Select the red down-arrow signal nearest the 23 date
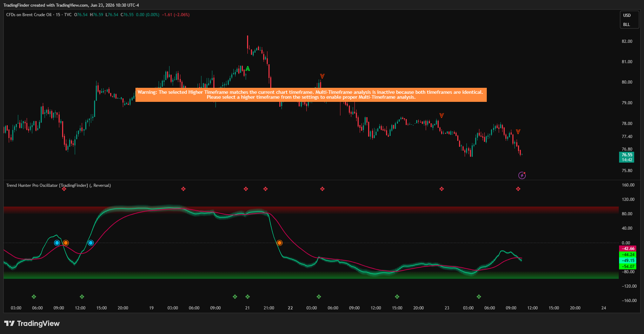The width and height of the screenshot is (644, 334). (x=441, y=115)
